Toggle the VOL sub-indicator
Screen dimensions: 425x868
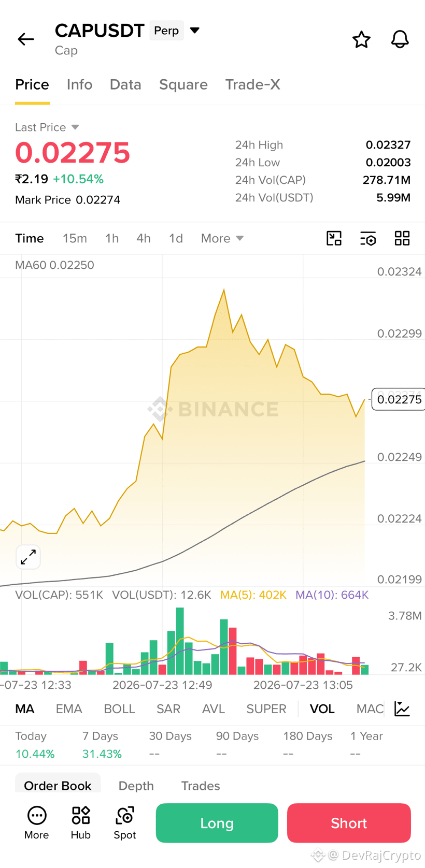(x=322, y=708)
